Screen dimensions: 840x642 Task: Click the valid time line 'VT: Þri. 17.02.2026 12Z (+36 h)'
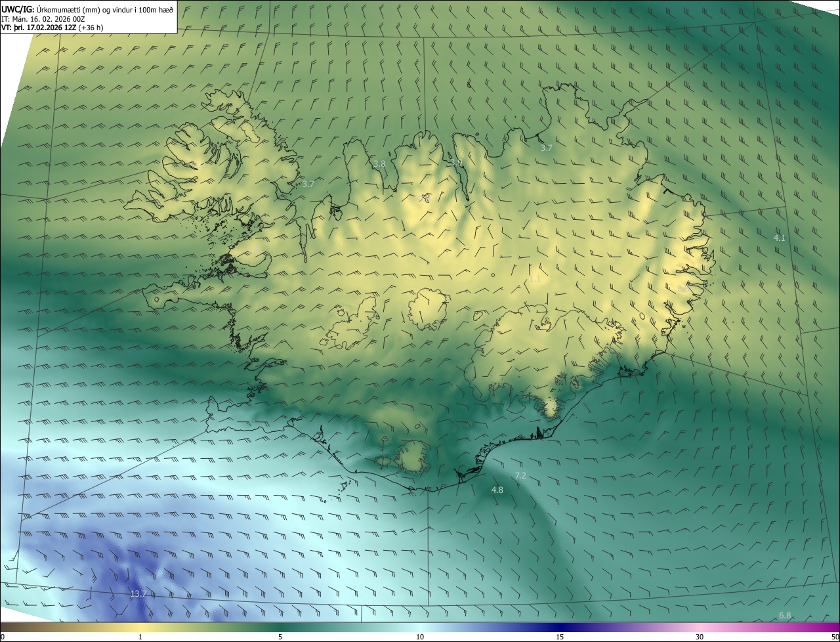pyautogui.click(x=52, y=28)
